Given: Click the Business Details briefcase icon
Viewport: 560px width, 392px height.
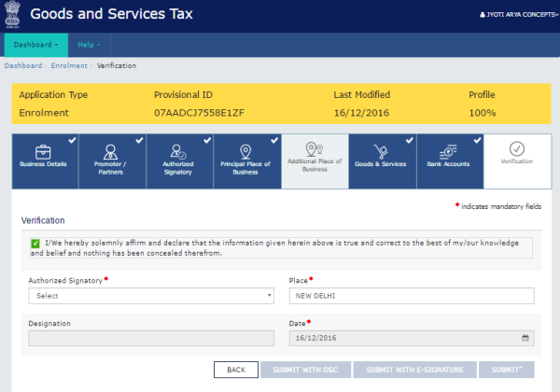Looking at the screenshot, I should click(x=43, y=151).
